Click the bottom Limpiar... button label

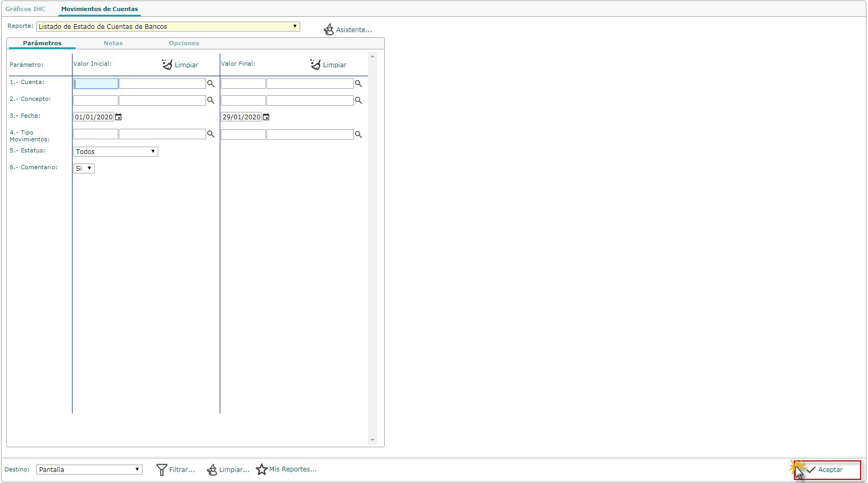(x=234, y=470)
